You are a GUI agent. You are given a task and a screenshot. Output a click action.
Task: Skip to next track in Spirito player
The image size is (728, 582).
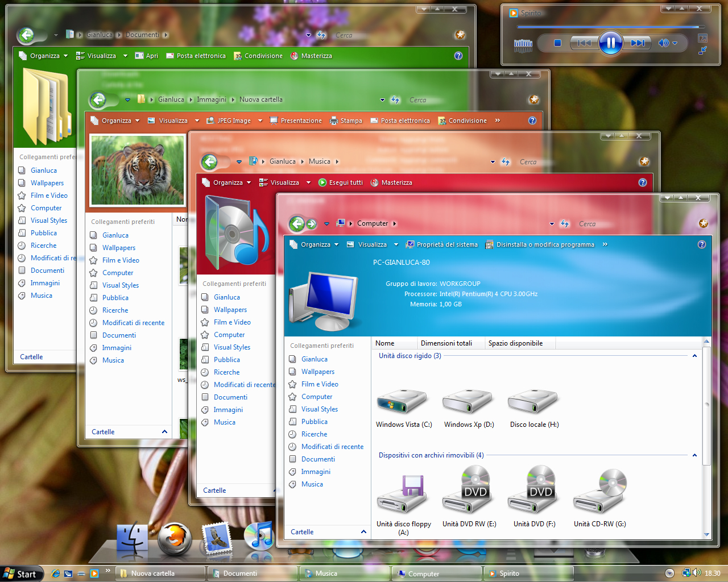[x=638, y=43]
